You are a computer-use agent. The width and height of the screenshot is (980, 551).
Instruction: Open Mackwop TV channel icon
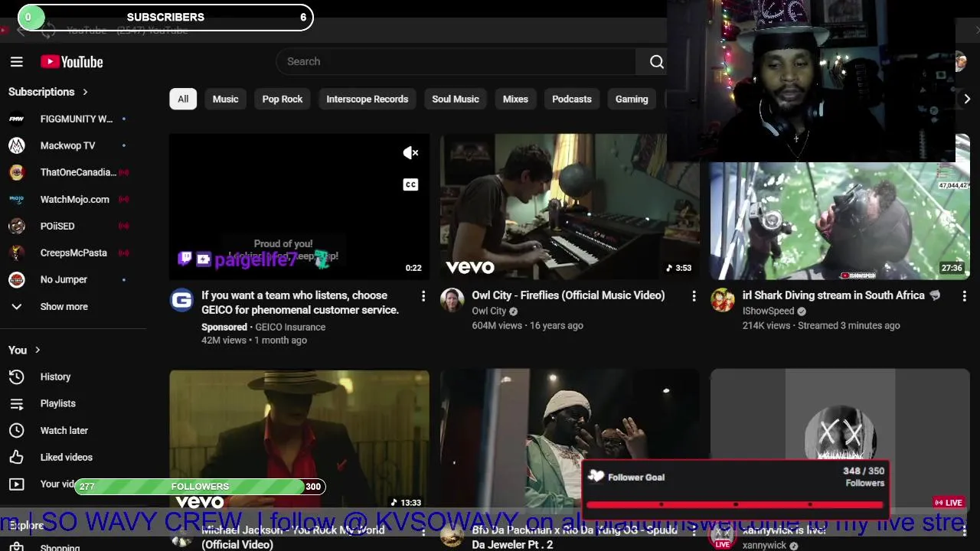(x=16, y=145)
